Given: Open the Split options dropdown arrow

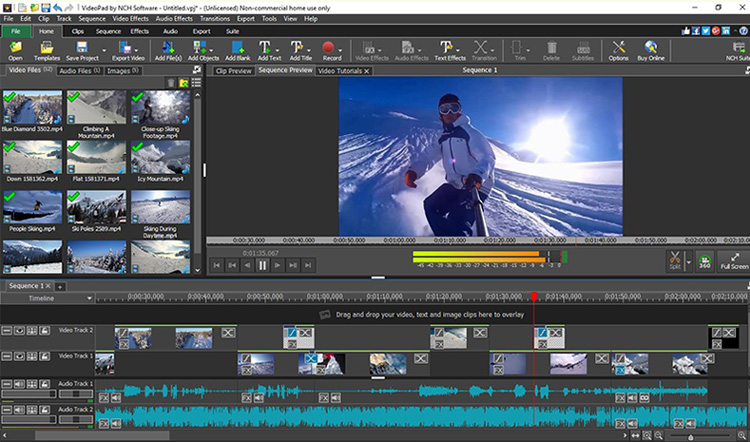Looking at the screenshot, I should [x=688, y=262].
